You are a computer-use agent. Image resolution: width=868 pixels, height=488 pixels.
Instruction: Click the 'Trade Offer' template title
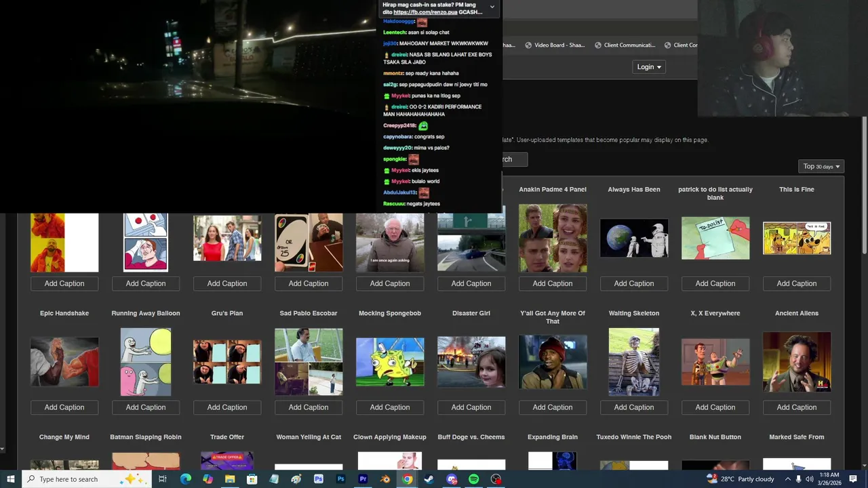[227, 437]
